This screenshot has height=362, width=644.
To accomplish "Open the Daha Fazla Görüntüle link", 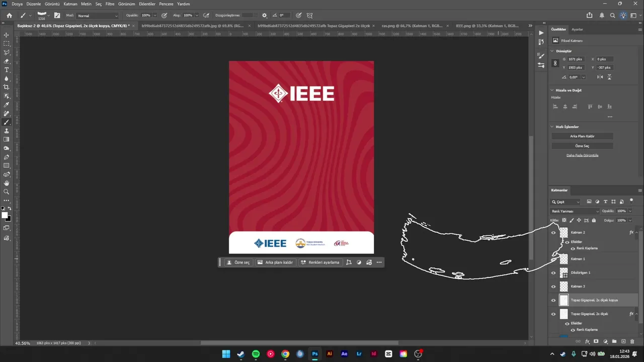I will 582,155.
